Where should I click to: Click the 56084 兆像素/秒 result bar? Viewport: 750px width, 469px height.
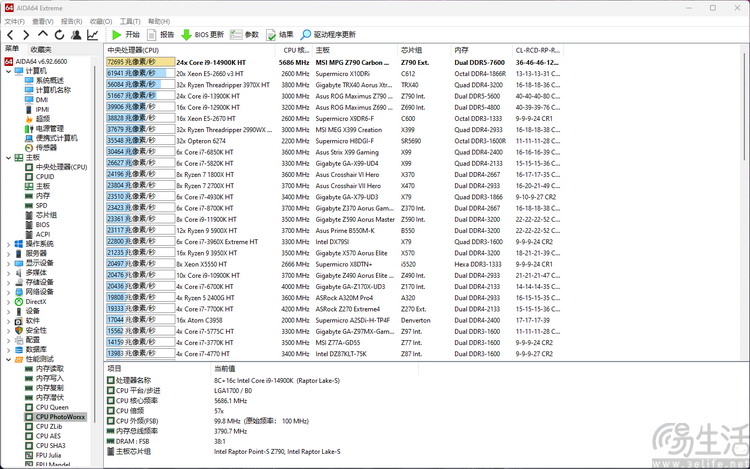[140, 85]
